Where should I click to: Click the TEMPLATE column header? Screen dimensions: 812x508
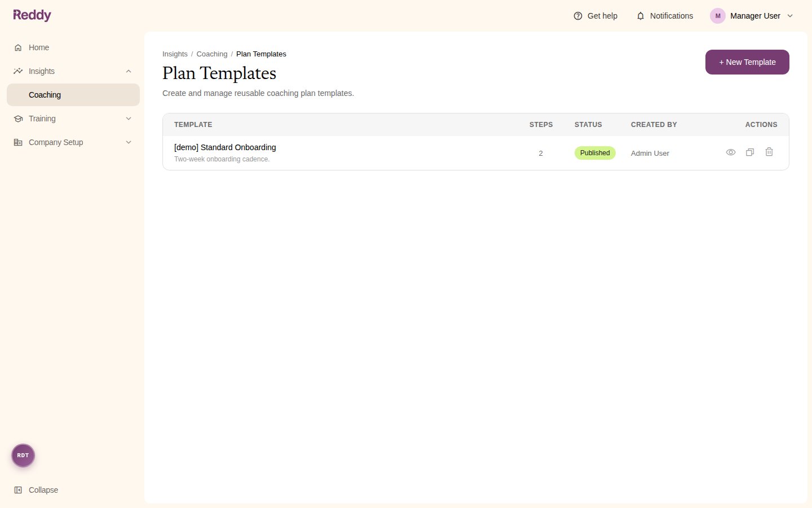(193, 125)
